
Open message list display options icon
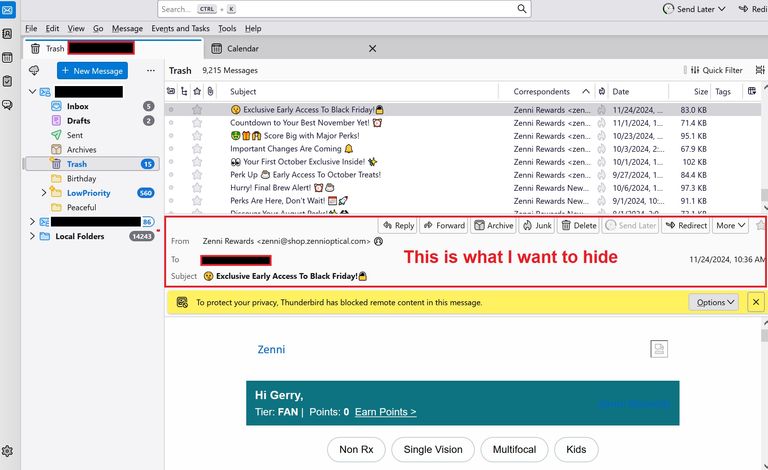(760, 70)
